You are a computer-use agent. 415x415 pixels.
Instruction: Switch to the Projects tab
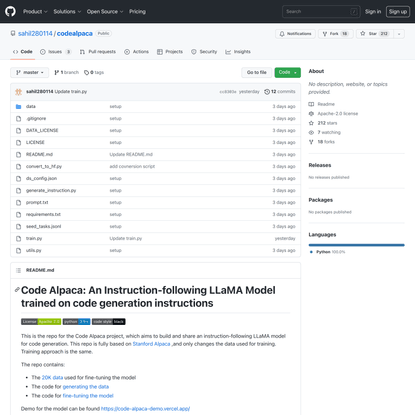(170, 52)
